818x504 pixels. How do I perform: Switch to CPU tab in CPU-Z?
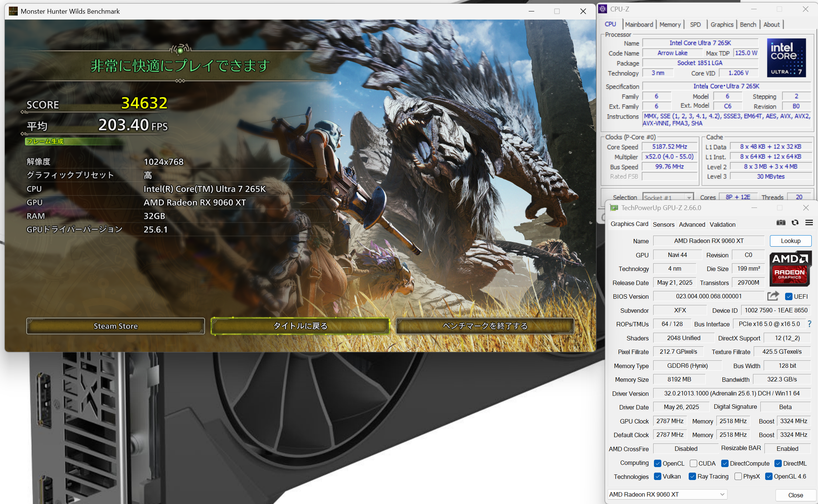pos(610,24)
